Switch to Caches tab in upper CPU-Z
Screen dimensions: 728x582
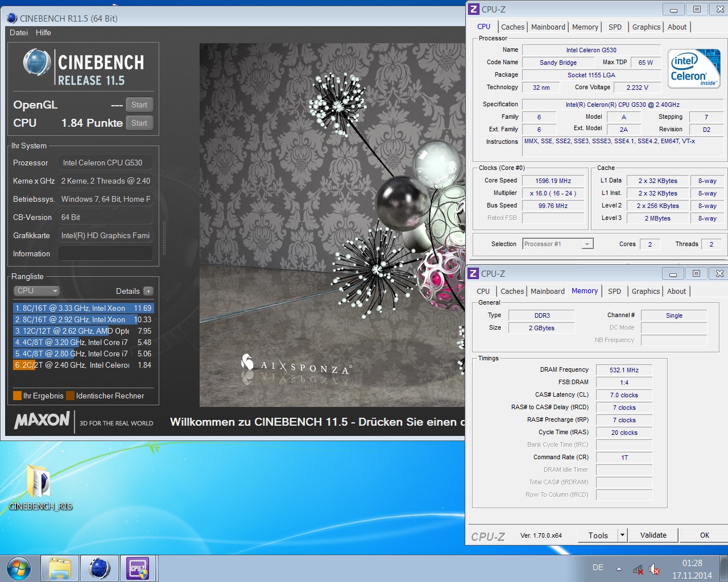[x=512, y=27]
